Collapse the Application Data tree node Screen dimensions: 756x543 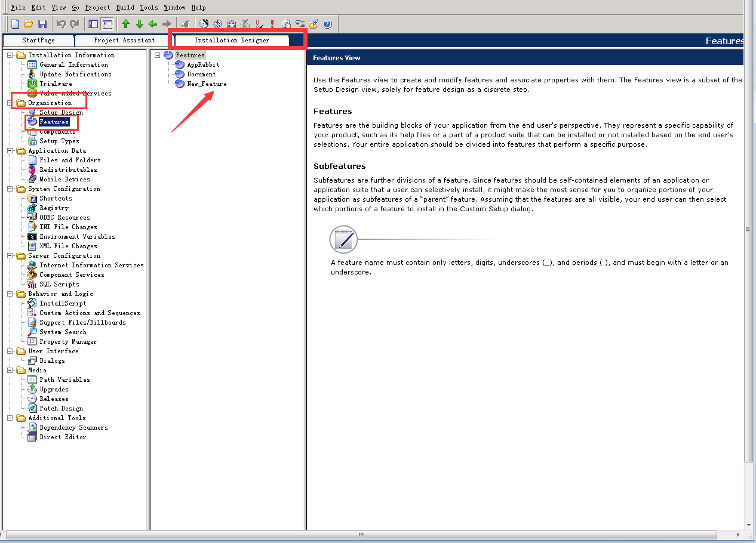[10, 150]
